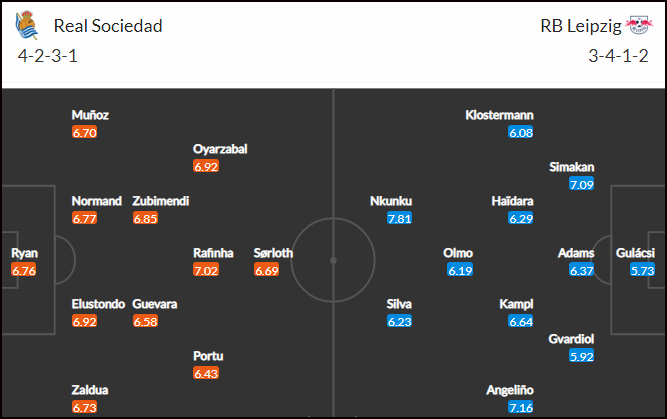Click Gvardiol's 5.92 rating badge
This screenshot has width=667, height=419.
click(581, 356)
